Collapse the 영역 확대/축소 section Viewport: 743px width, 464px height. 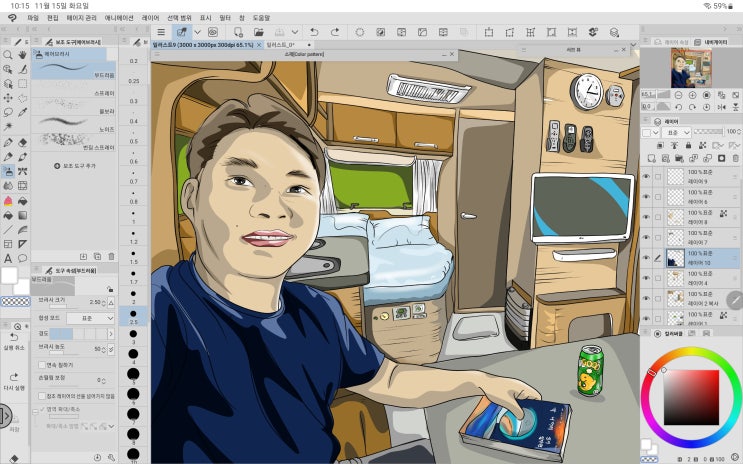pyautogui.click(x=35, y=411)
